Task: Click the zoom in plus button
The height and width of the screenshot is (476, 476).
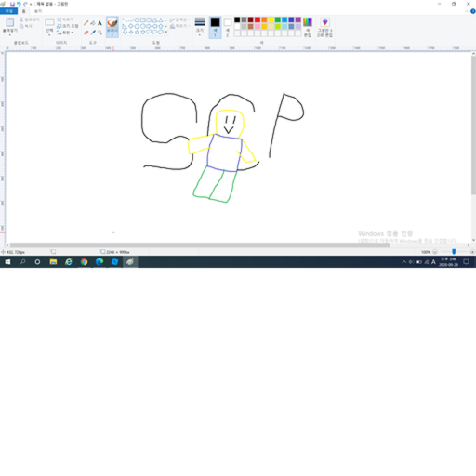Action: pos(472,252)
